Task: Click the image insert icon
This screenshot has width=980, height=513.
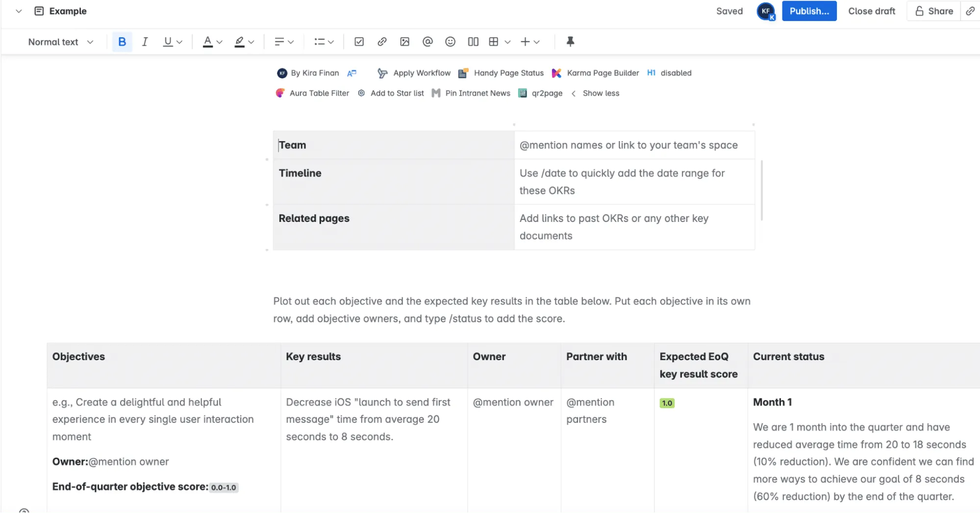Action: (x=404, y=42)
